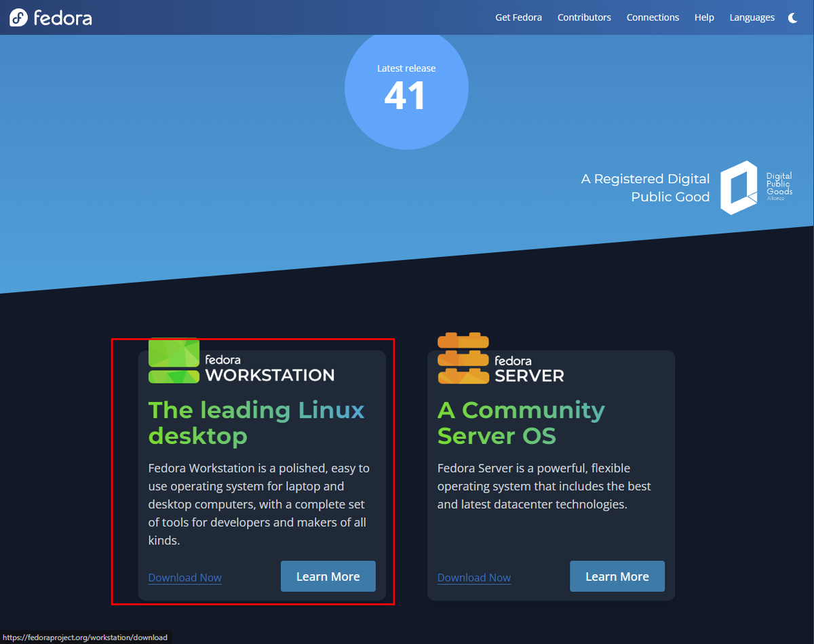This screenshot has width=814, height=644.
Task: Open the Contributors menu
Action: [584, 18]
